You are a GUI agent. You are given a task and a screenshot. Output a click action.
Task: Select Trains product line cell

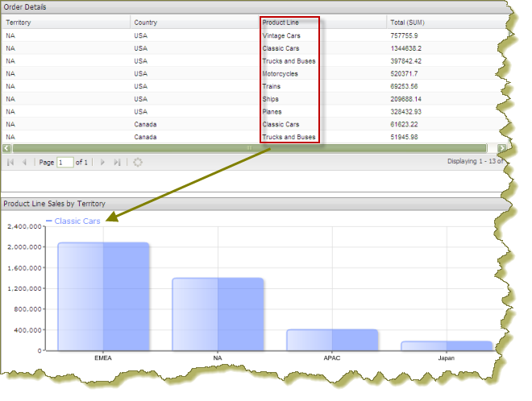pyautogui.click(x=272, y=86)
